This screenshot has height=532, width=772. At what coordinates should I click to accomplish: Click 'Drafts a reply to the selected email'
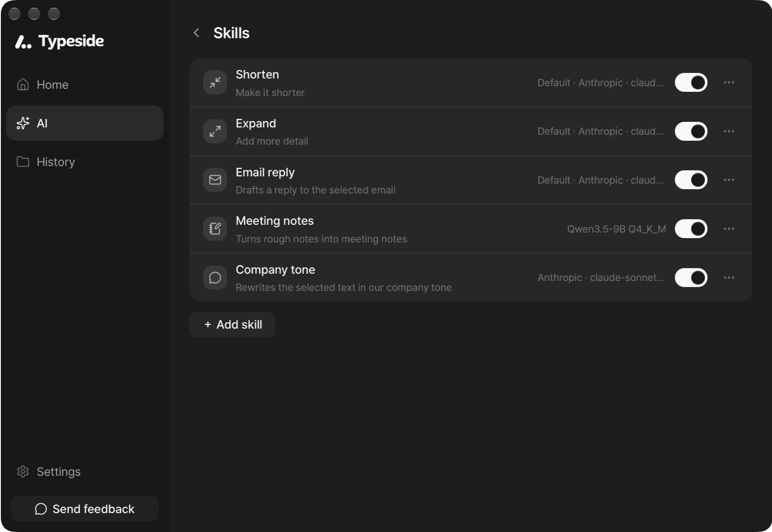point(316,190)
